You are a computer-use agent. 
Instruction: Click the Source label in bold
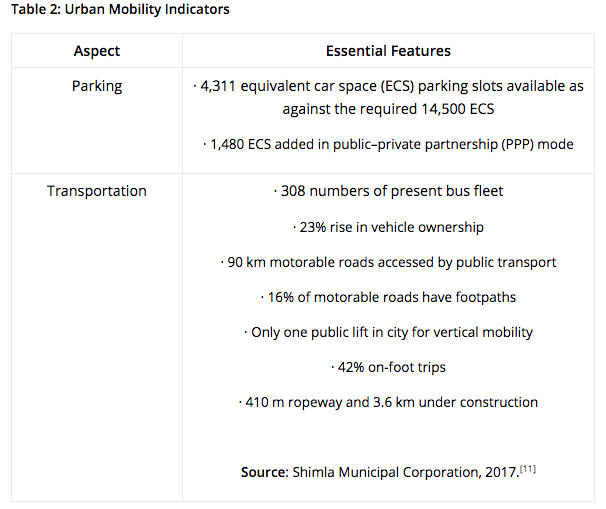[265, 472]
